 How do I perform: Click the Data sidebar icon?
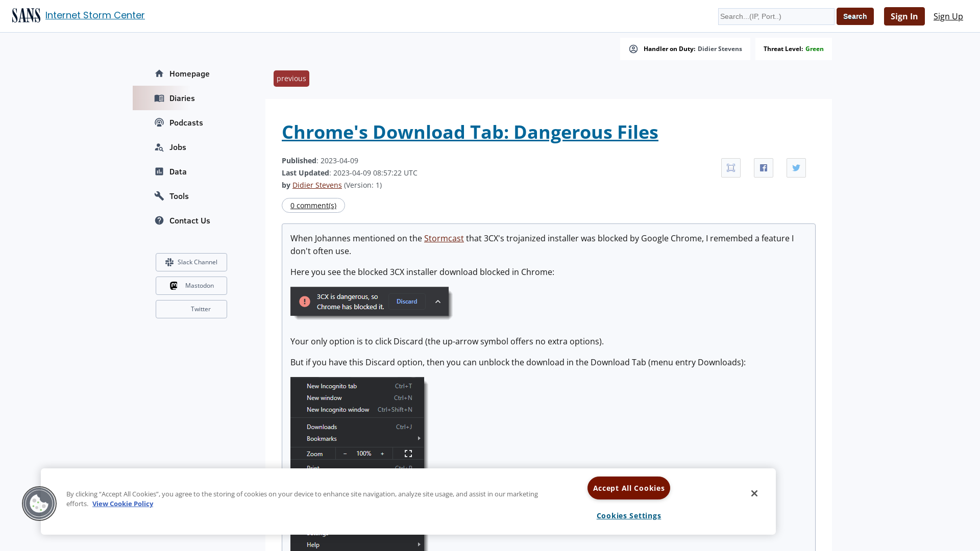click(159, 171)
